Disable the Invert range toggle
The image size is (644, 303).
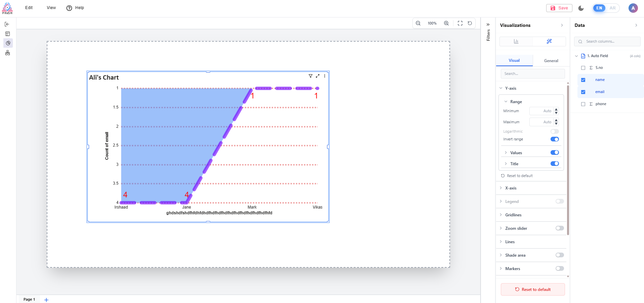(555, 139)
